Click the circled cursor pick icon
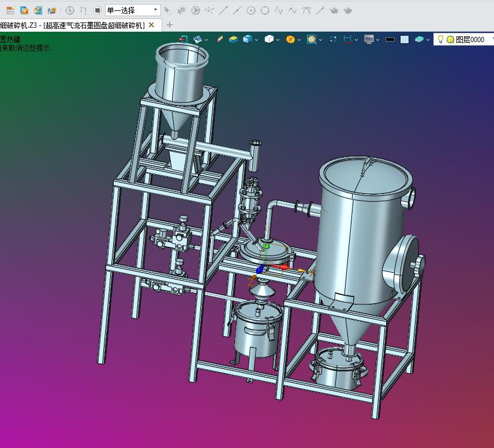This screenshot has width=494, height=448. click(x=70, y=10)
